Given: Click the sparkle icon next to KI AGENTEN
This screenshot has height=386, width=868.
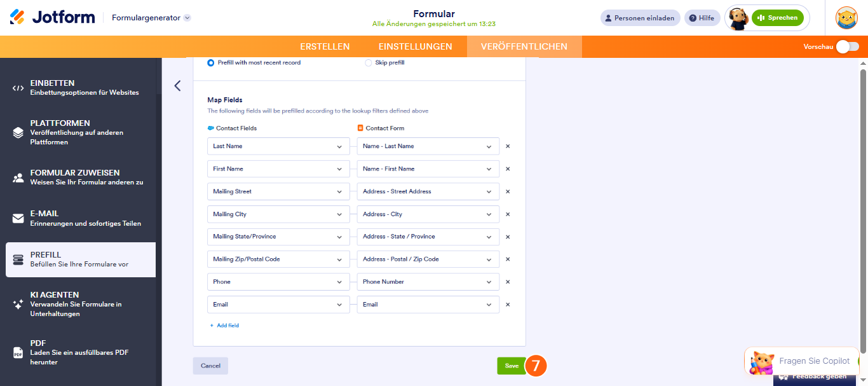Looking at the screenshot, I should coord(18,304).
